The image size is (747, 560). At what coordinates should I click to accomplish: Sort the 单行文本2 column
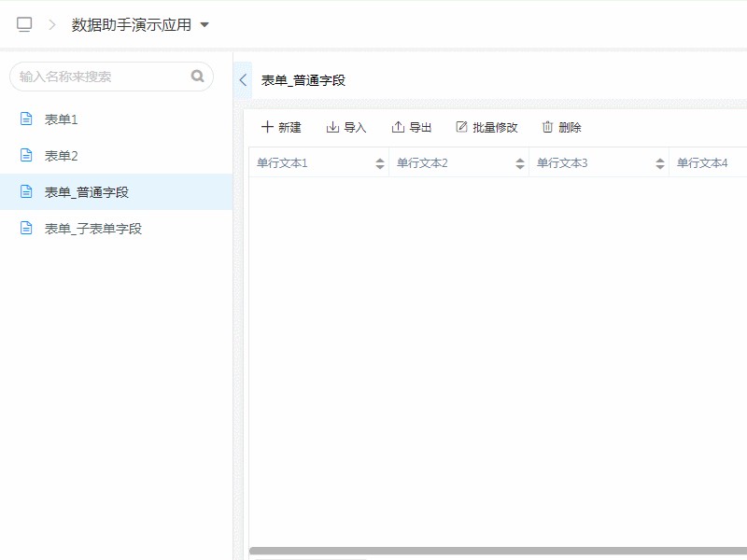coord(520,163)
